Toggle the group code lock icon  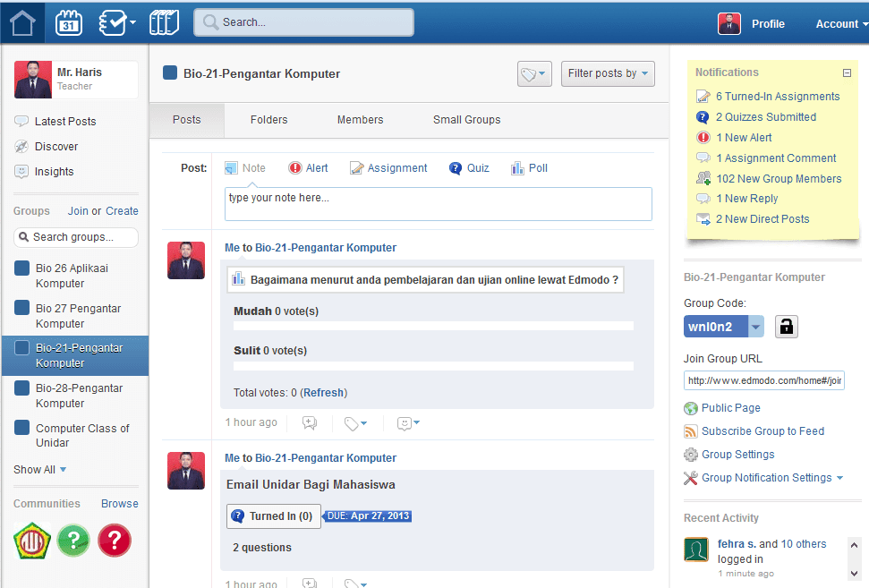click(x=786, y=327)
